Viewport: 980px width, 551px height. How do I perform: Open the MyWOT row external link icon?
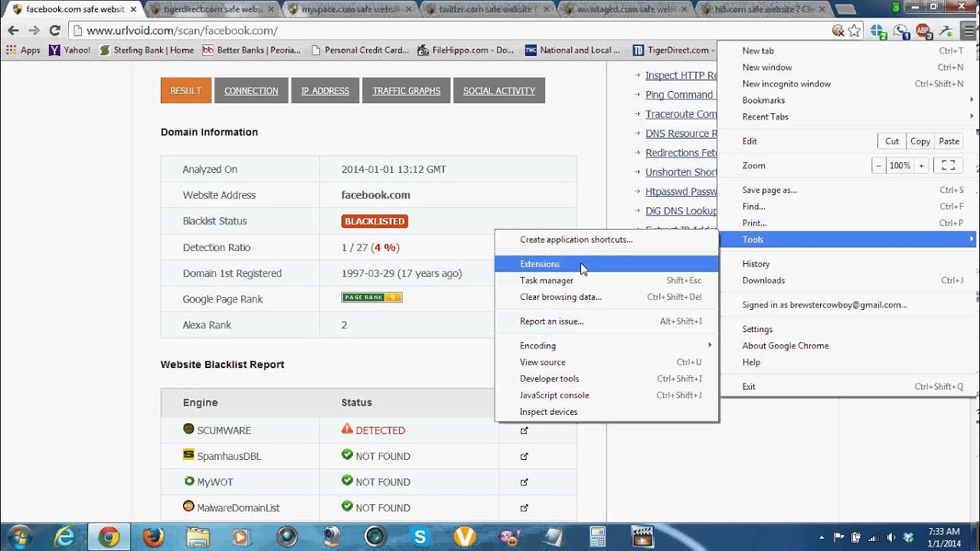pyautogui.click(x=524, y=482)
